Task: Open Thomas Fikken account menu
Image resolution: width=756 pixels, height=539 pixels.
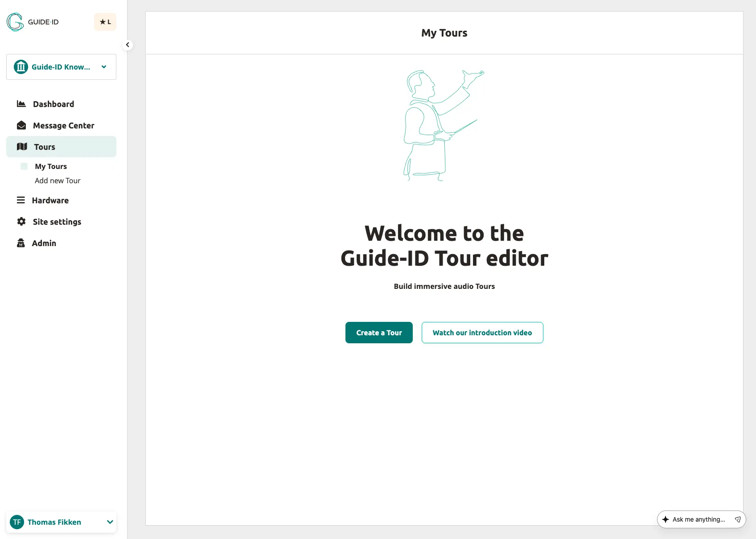Action: point(61,522)
